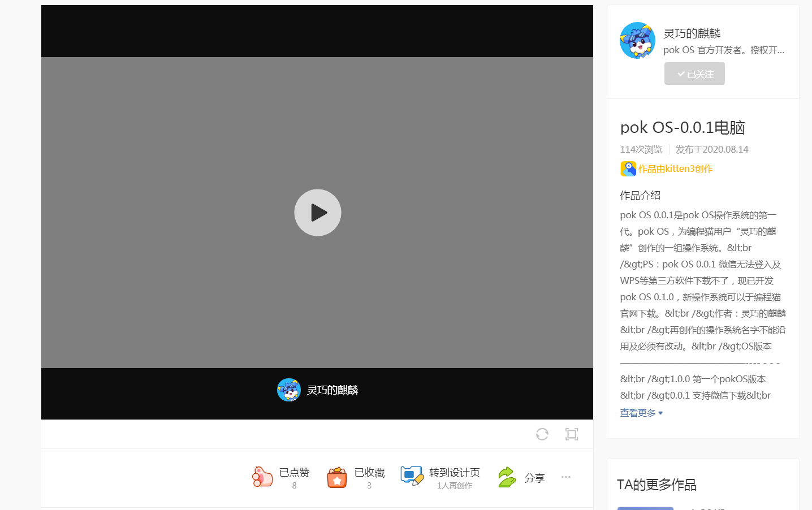Image resolution: width=812 pixels, height=510 pixels.
Task: Click the 分享 share label
Action: tap(534, 478)
